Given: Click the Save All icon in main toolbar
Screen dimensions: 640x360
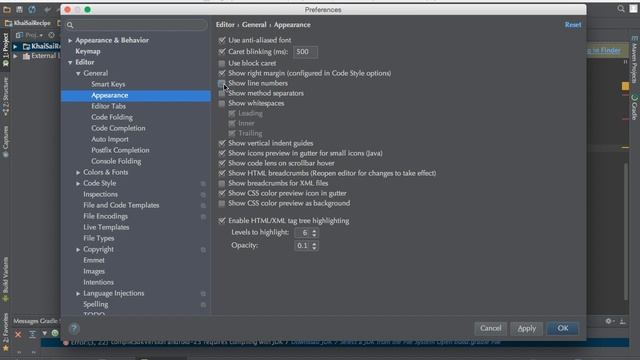Looking at the screenshot, I should [19, 9].
